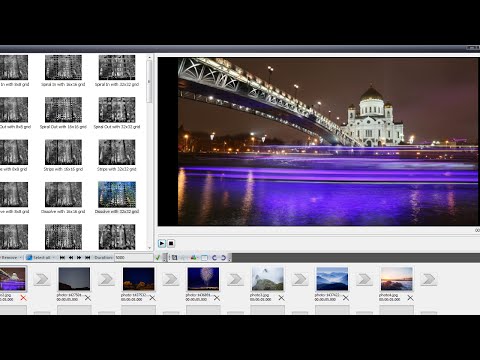Go to previous slide icon

(x=71, y=257)
